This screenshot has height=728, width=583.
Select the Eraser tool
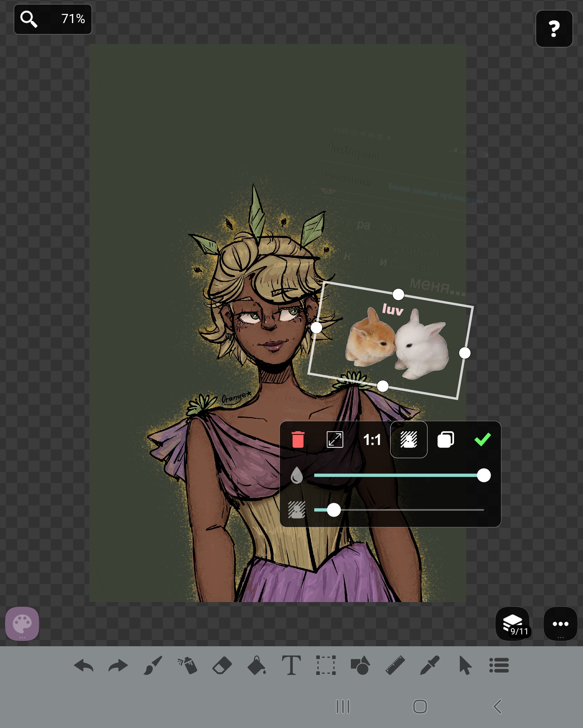tap(222, 666)
